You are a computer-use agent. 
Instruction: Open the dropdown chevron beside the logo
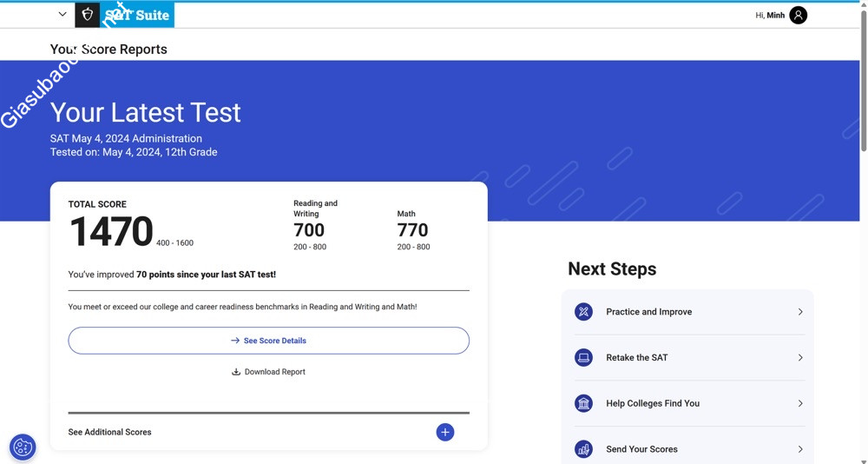(x=62, y=14)
